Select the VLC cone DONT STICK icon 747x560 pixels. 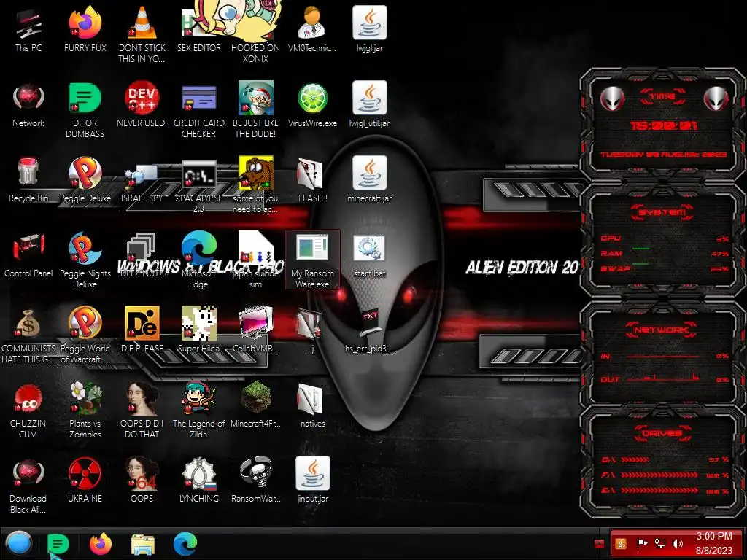pyautogui.click(x=142, y=35)
